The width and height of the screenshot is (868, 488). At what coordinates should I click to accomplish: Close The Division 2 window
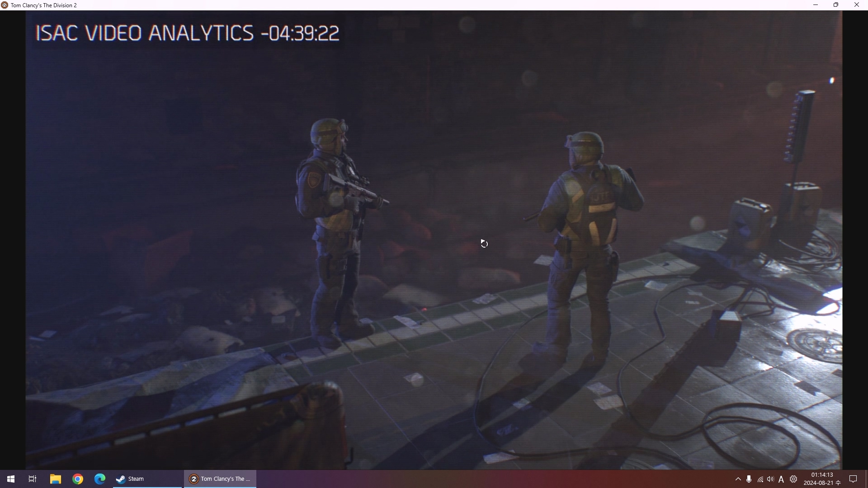857,5
